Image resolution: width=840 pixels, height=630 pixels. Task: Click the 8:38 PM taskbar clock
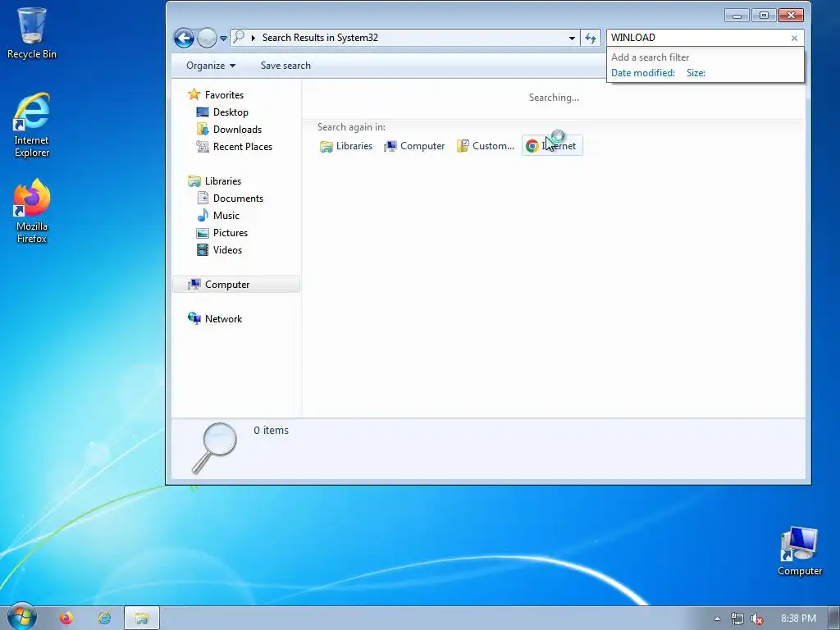pos(798,619)
